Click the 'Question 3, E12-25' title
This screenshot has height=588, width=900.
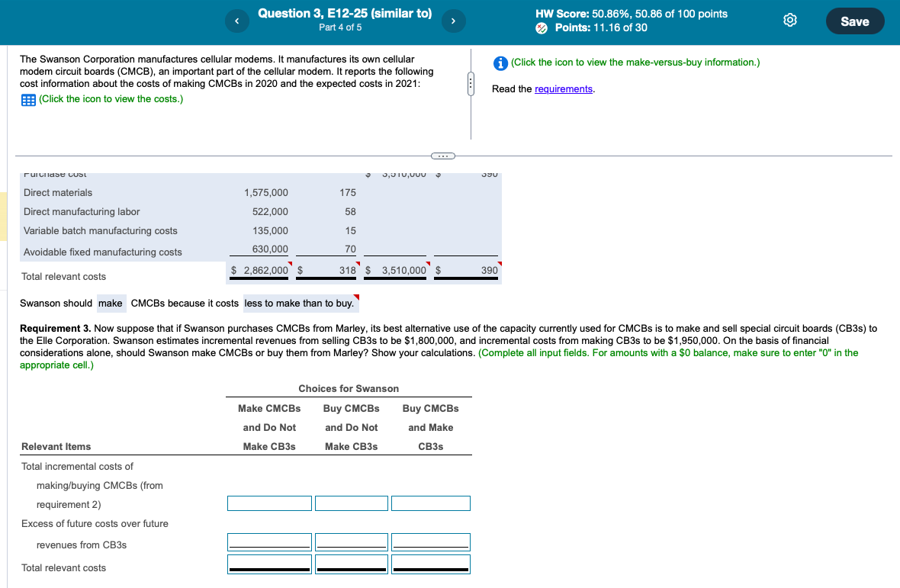pyautogui.click(x=345, y=13)
